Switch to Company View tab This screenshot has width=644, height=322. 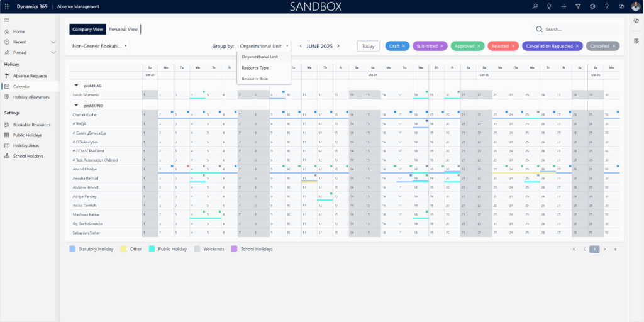(x=87, y=29)
